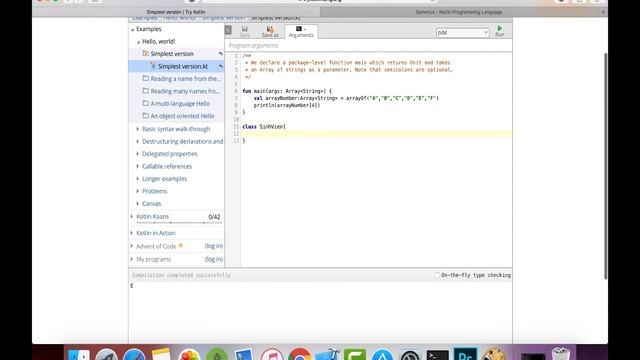The height and width of the screenshot is (360, 640).
Task: Collapse the sidebar with the toolbar arrow
Action: pyautogui.click(x=228, y=30)
